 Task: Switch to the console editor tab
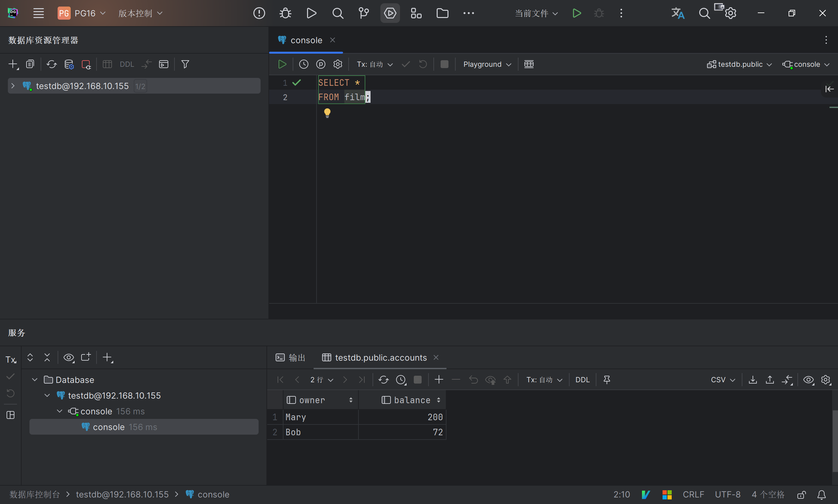pyautogui.click(x=306, y=40)
